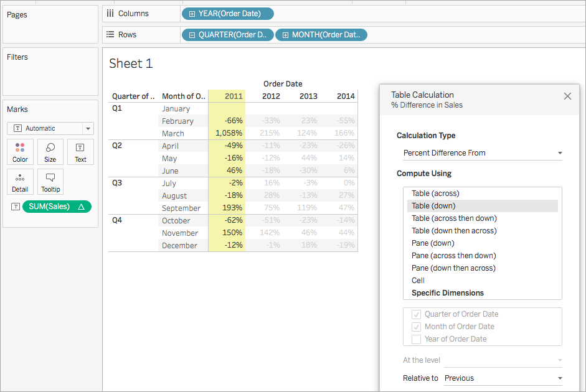Screen dimensions: 586x392
Task: Expand the MONTH(Order Date) pill plus icon
Action: pyautogui.click(x=285, y=35)
